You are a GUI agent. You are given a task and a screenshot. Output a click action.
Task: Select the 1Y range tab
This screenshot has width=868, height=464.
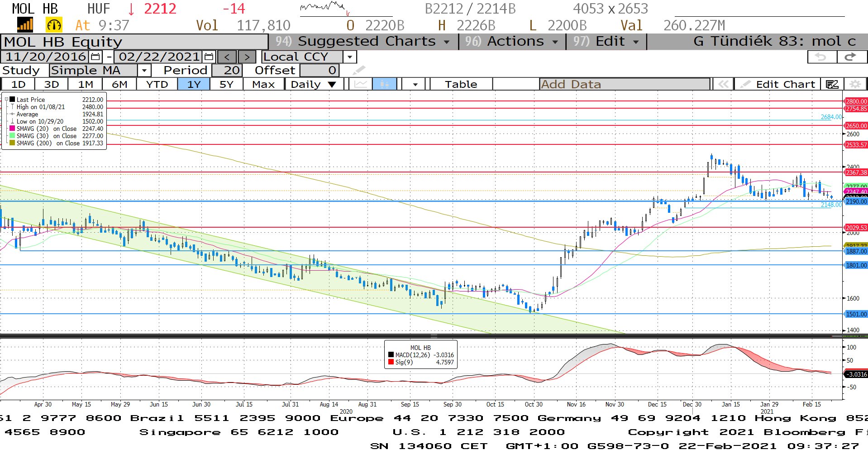click(x=194, y=84)
